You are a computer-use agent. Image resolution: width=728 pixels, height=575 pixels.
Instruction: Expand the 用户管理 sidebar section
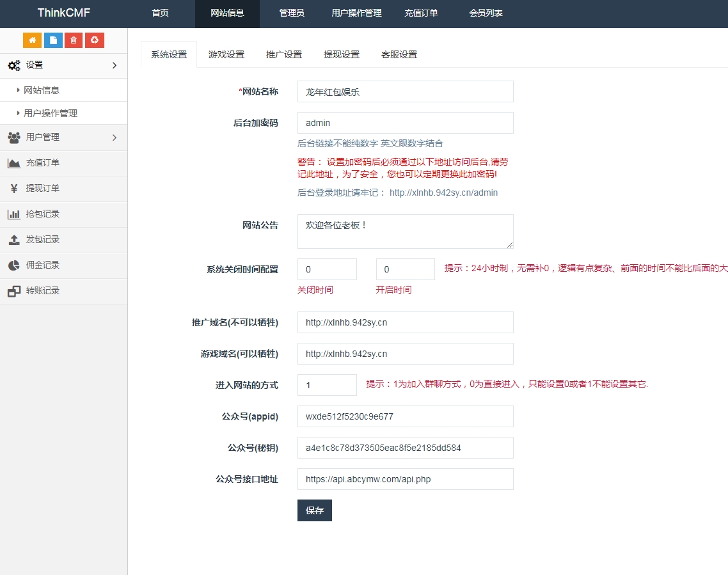63,138
